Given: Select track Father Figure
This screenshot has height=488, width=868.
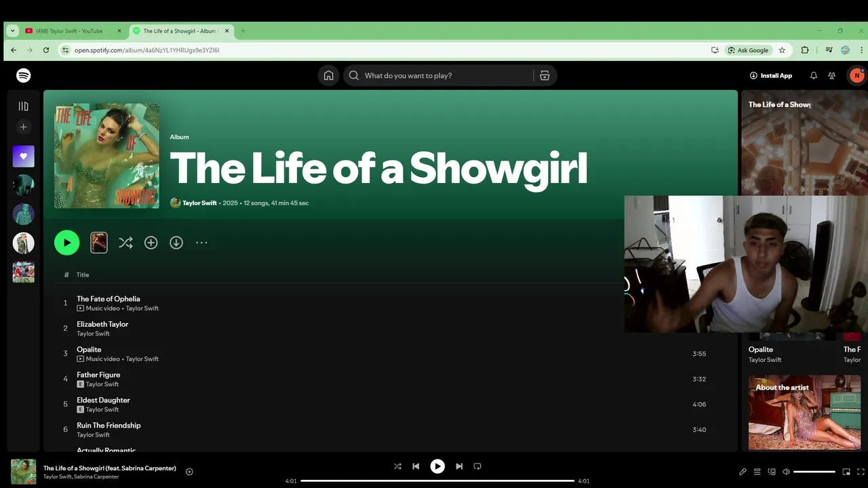Looking at the screenshot, I should coord(98,375).
